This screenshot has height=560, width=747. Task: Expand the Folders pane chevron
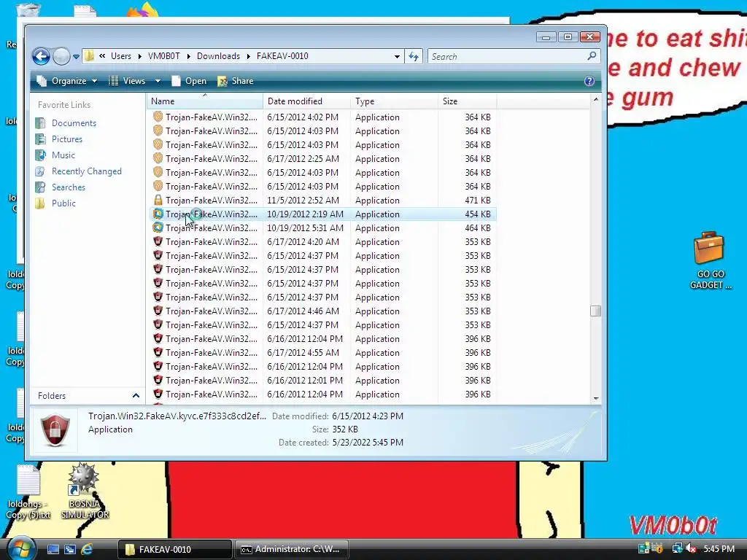pos(136,396)
